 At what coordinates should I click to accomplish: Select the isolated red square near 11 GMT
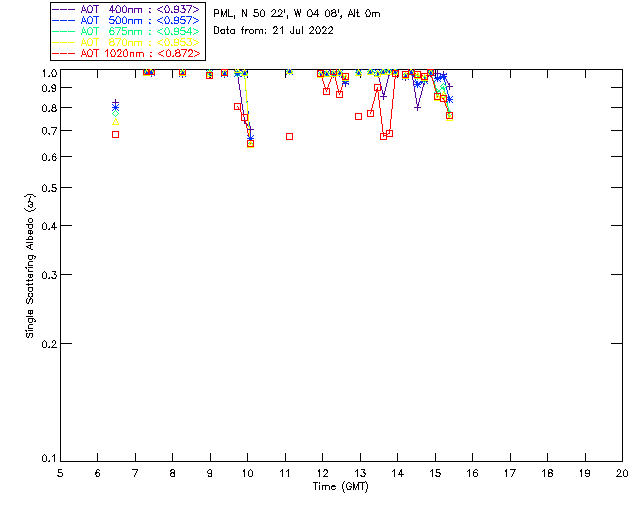point(289,136)
